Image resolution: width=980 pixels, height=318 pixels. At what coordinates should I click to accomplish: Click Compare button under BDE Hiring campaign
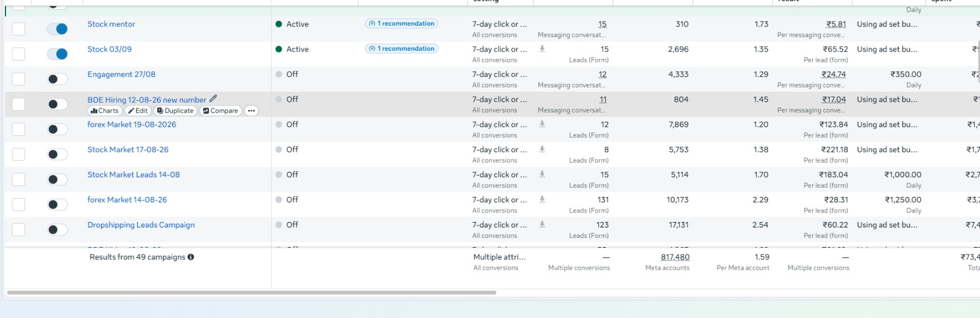(x=221, y=111)
